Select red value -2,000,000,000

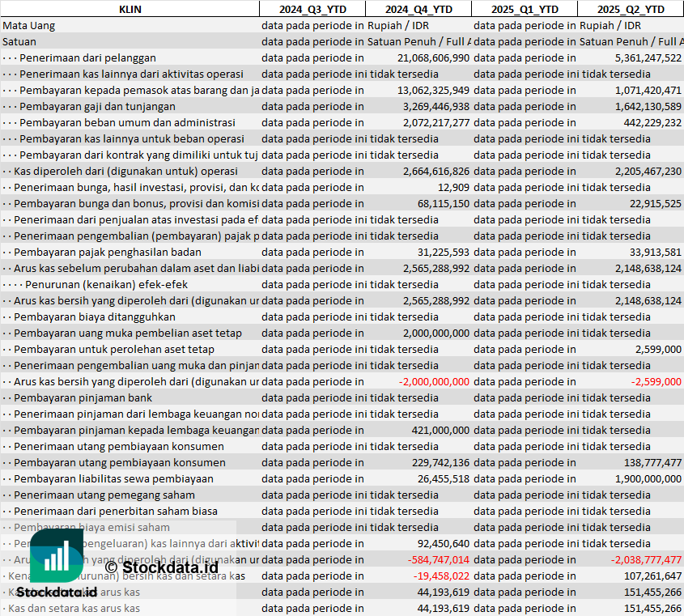click(x=434, y=381)
